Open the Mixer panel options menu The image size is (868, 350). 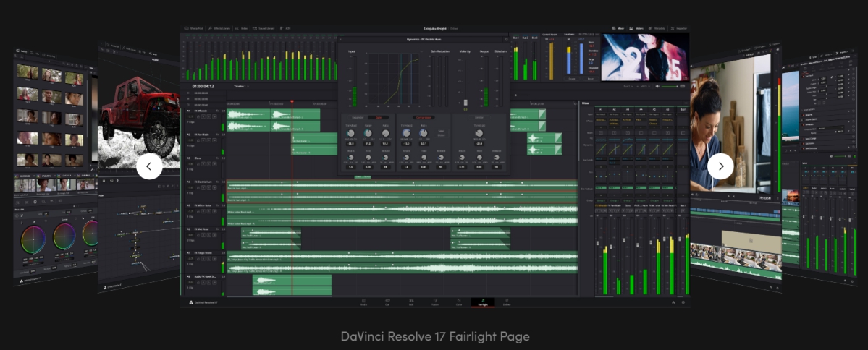point(686,103)
